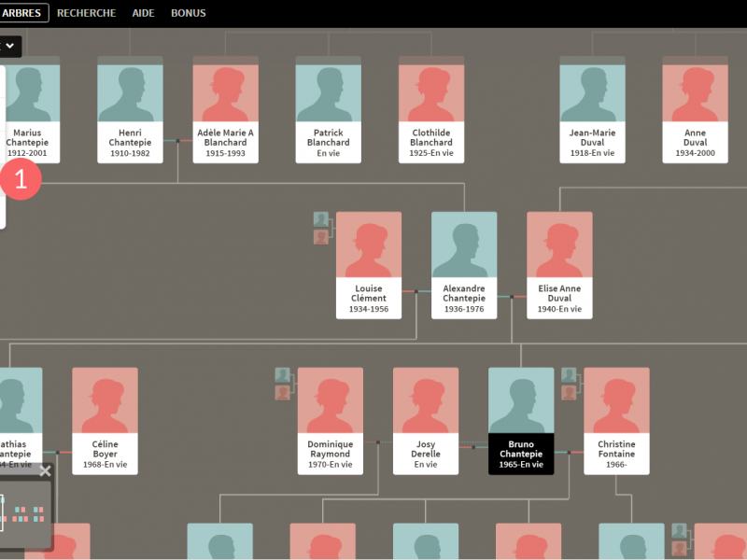Select Bruno Chantepie's highlighted card
This screenshot has width=747, height=560.
click(x=521, y=420)
